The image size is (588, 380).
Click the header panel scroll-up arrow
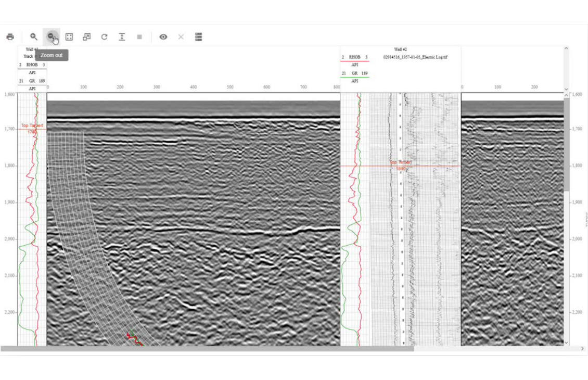(x=566, y=48)
